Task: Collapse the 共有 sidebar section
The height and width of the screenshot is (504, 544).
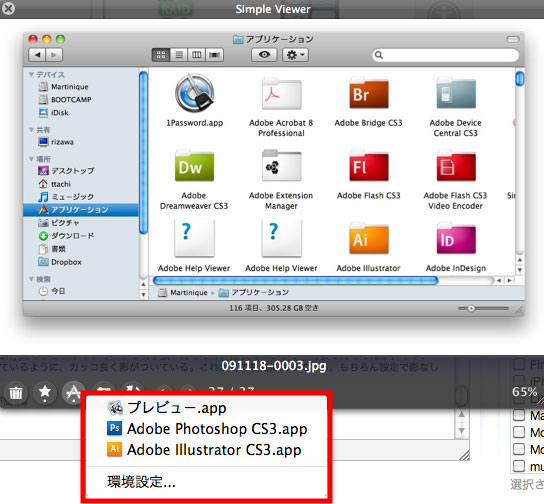Action: coord(31,130)
